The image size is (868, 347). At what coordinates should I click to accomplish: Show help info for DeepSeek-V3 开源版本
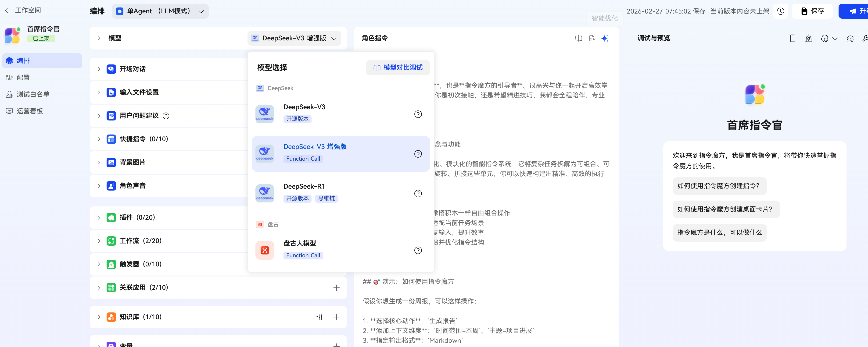point(418,114)
